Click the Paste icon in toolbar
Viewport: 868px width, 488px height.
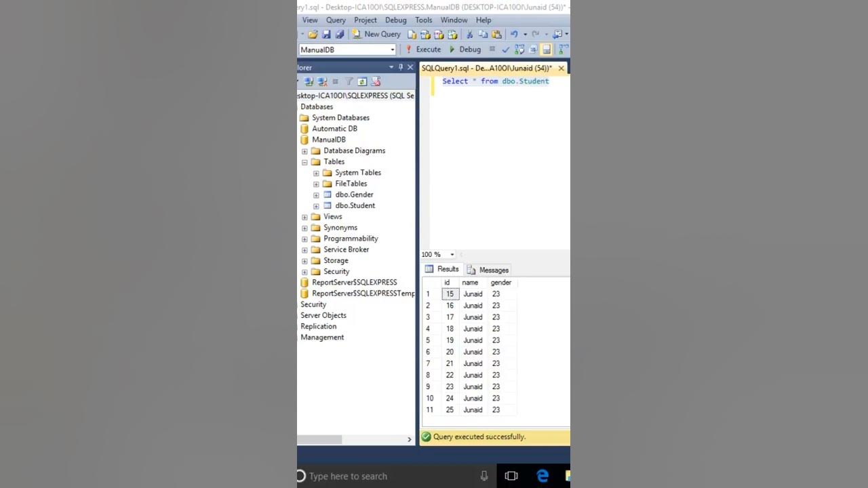tap(496, 35)
